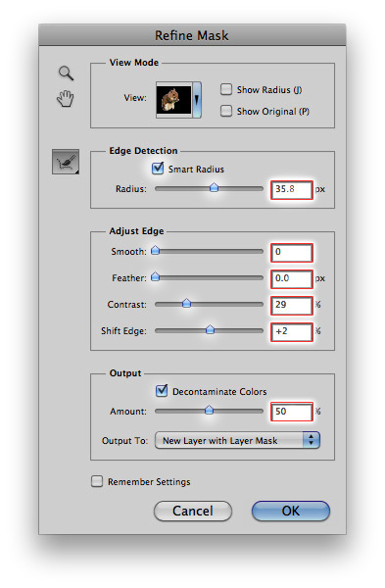
Task: Click the Cancel button
Action: [193, 511]
